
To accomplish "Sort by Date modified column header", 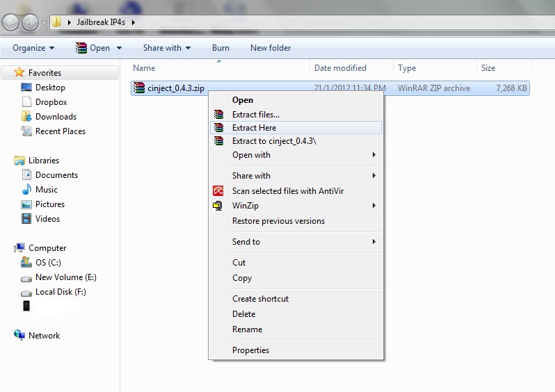I will [x=351, y=68].
